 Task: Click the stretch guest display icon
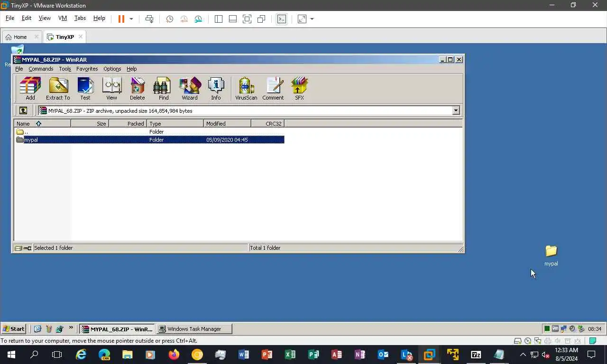pyautogui.click(x=302, y=19)
